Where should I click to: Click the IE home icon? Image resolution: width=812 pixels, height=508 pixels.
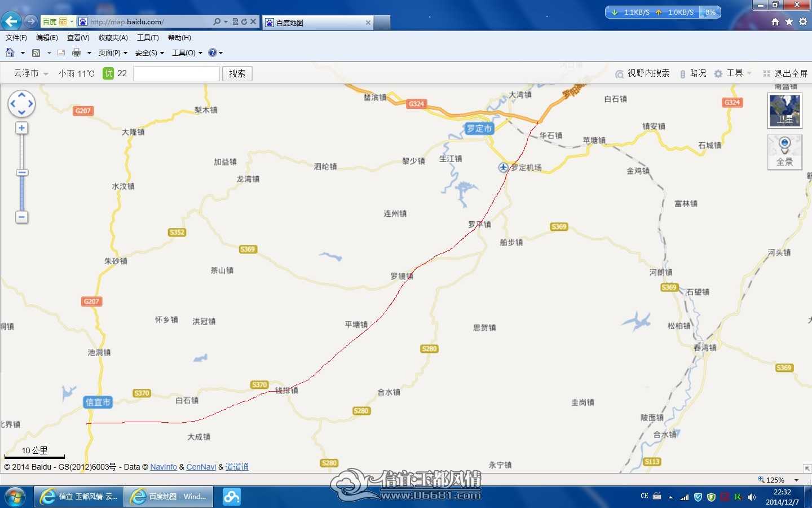(775, 21)
